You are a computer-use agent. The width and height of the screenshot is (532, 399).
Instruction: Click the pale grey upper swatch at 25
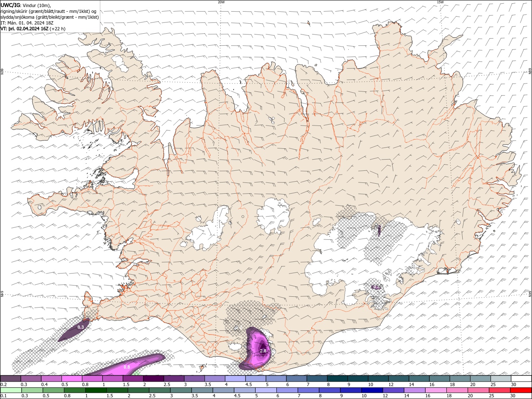pos(500,379)
